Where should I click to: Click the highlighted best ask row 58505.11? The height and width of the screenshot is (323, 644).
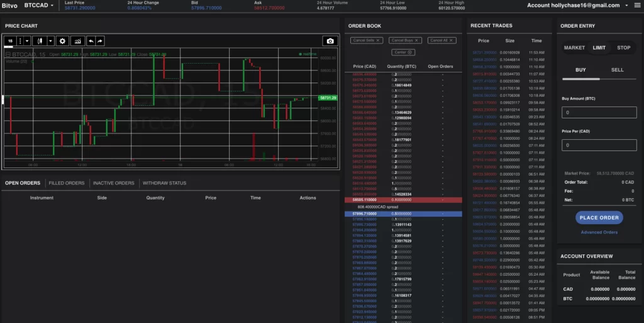403,200
